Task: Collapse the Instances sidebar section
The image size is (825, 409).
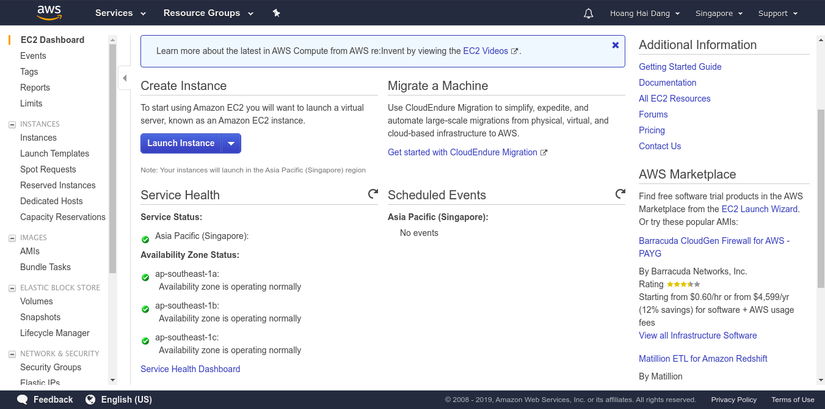Action: (x=12, y=124)
